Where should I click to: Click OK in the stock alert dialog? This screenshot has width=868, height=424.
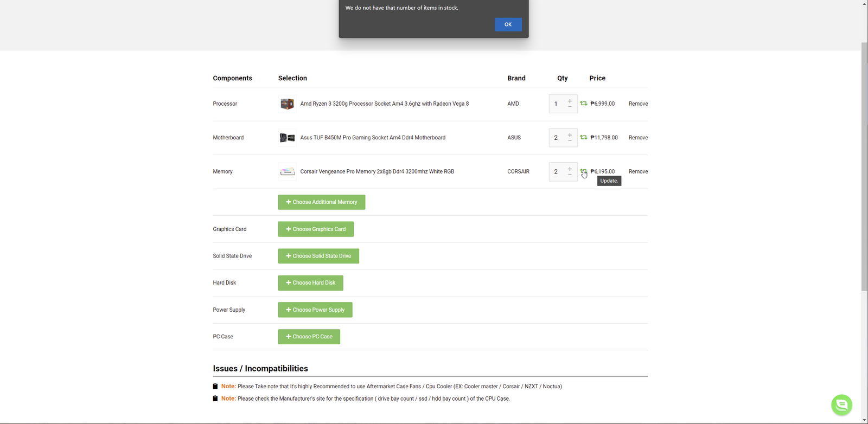point(508,24)
